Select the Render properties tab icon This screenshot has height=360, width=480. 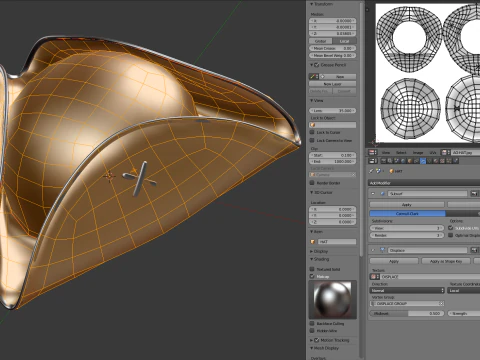click(x=384, y=161)
